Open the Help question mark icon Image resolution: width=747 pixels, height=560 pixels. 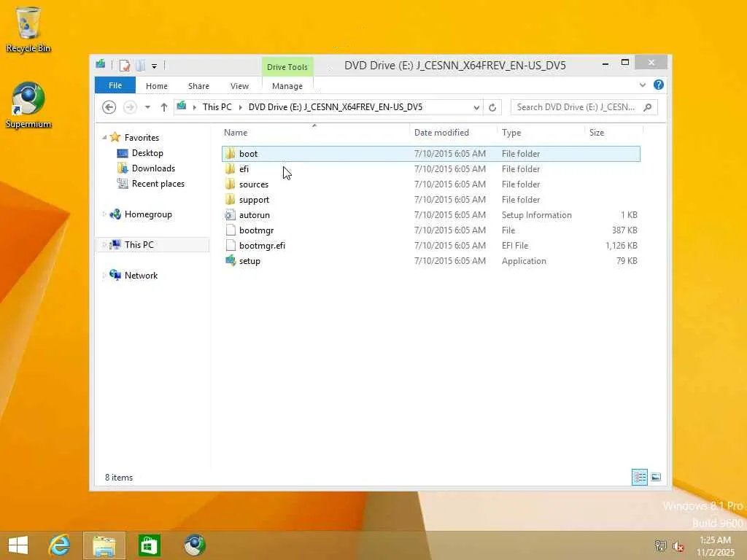tap(659, 85)
